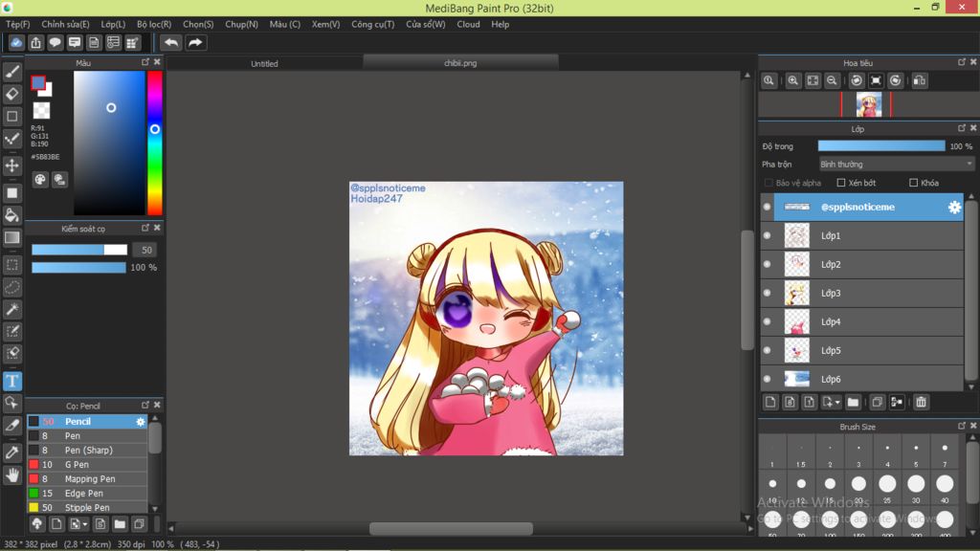This screenshot has width=980, height=551.
Task: Rotate canvas right in navigator
Action: pos(896,80)
